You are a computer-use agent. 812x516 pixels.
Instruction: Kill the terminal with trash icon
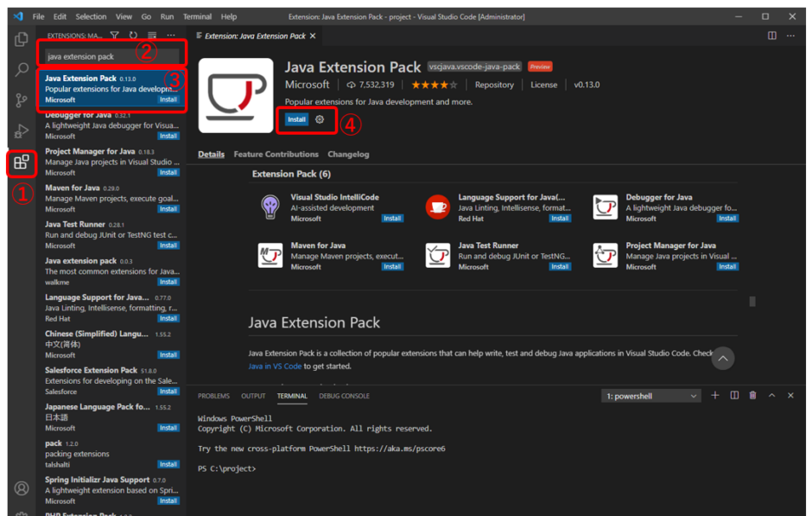pos(752,395)
